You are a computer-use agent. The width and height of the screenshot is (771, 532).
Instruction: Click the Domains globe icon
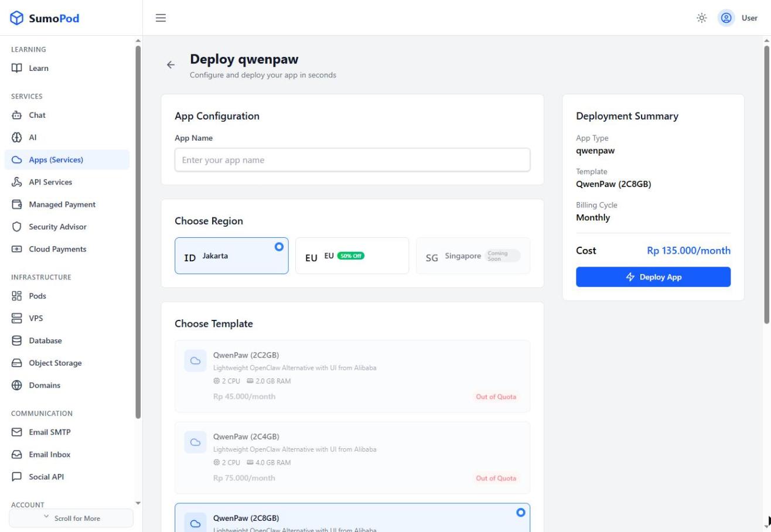pos(17,385)
